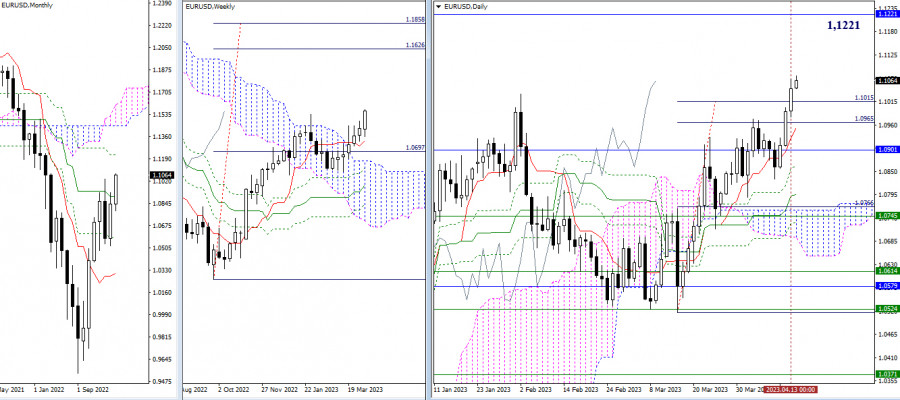This screenshot has width=900, height=400.
Task: Click the 1 Jan 2022 date label on Monthly
Action: [49, 389]
